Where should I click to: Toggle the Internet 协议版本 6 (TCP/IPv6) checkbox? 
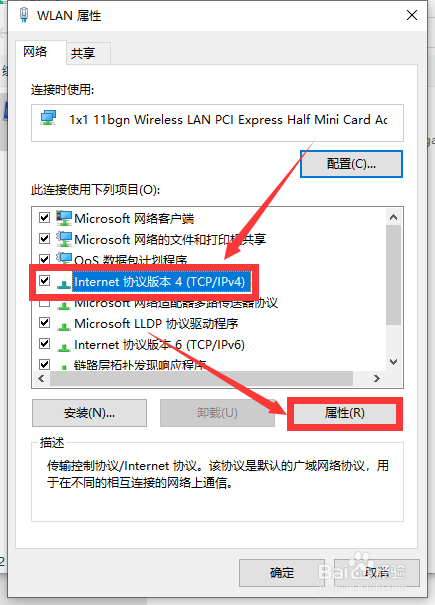(44, 343)
